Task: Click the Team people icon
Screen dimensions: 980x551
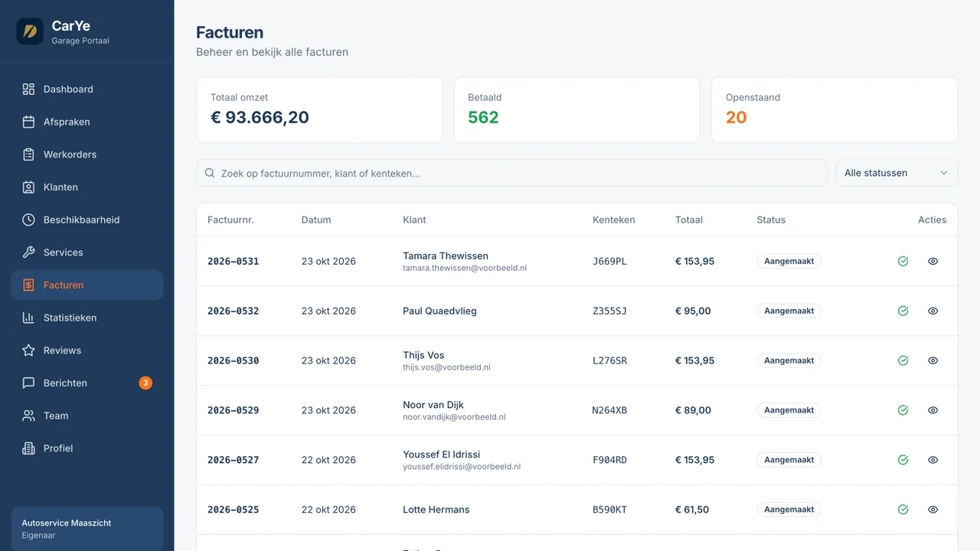Action: pos(28,416)
